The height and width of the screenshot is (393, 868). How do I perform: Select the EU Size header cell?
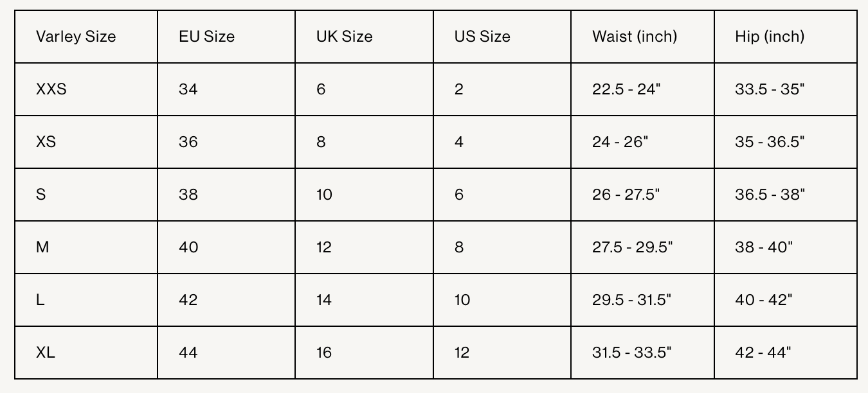226,37
